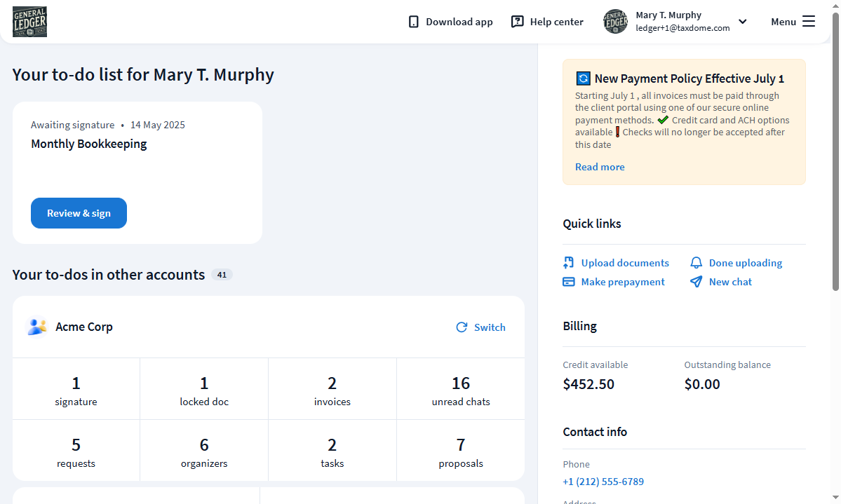Click the Make prepayment card icon
841x504 pixels.
[x=569, y=282]
